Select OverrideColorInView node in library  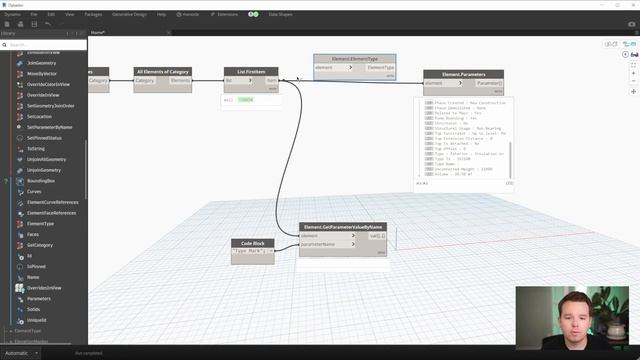tap(48, 84)
